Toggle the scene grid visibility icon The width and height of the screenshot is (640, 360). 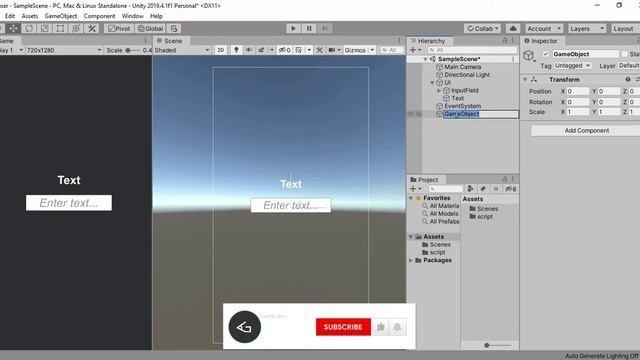point(299,50)
